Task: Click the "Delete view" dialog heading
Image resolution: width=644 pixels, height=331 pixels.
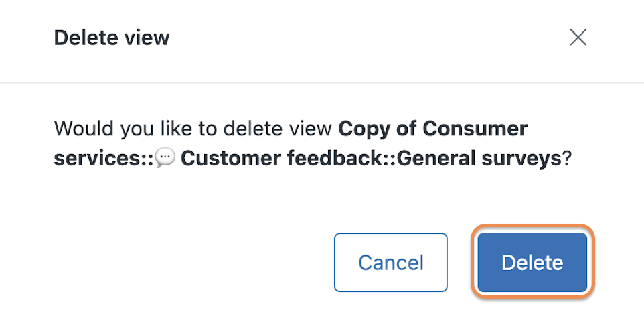Action: coord(112,38)
